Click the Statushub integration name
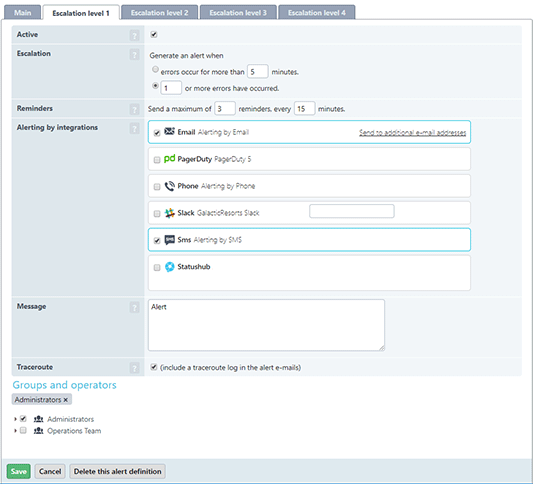 tap(194, 267)
